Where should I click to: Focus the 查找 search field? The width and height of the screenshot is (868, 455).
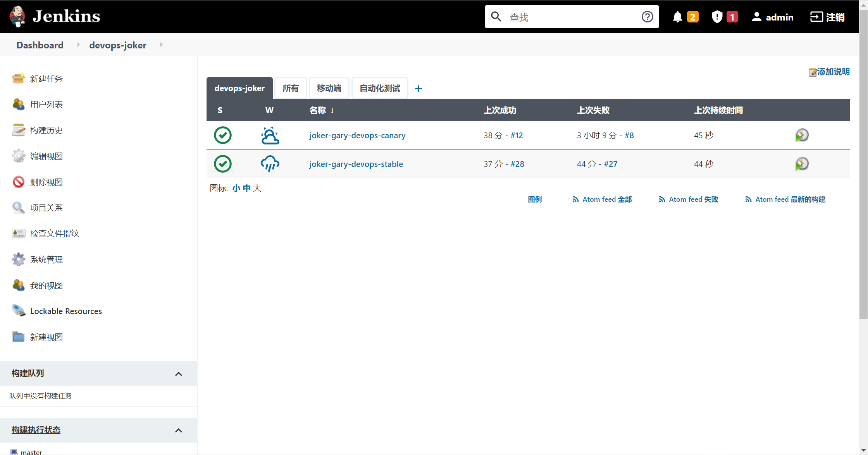pos(572,17)
